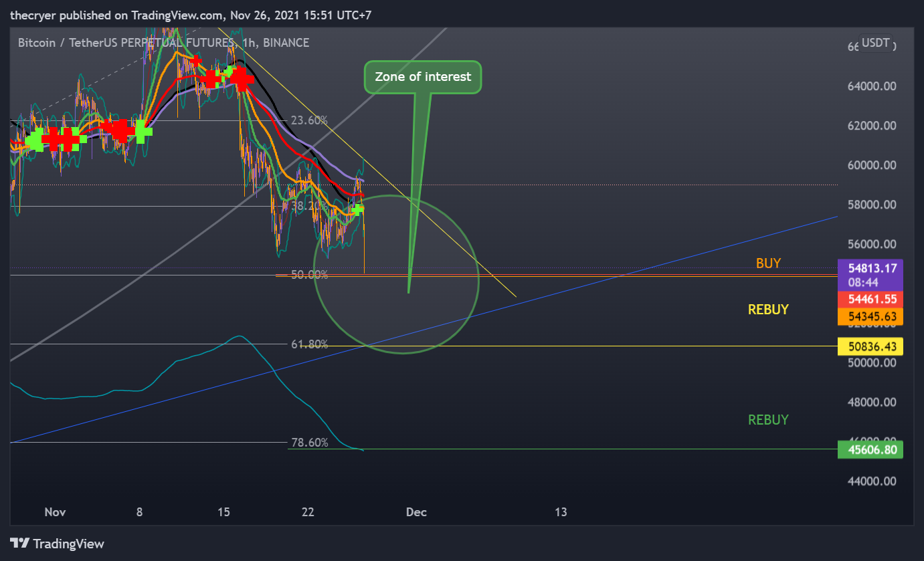Click the yellow REBUY text annotation

(x=768, y=310)
